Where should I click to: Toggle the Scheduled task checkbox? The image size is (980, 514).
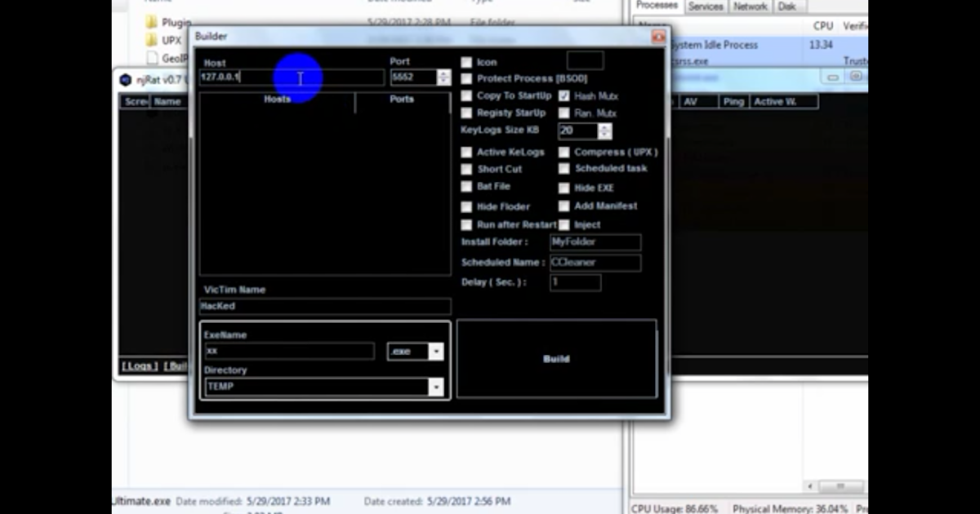tap(563, 168)
